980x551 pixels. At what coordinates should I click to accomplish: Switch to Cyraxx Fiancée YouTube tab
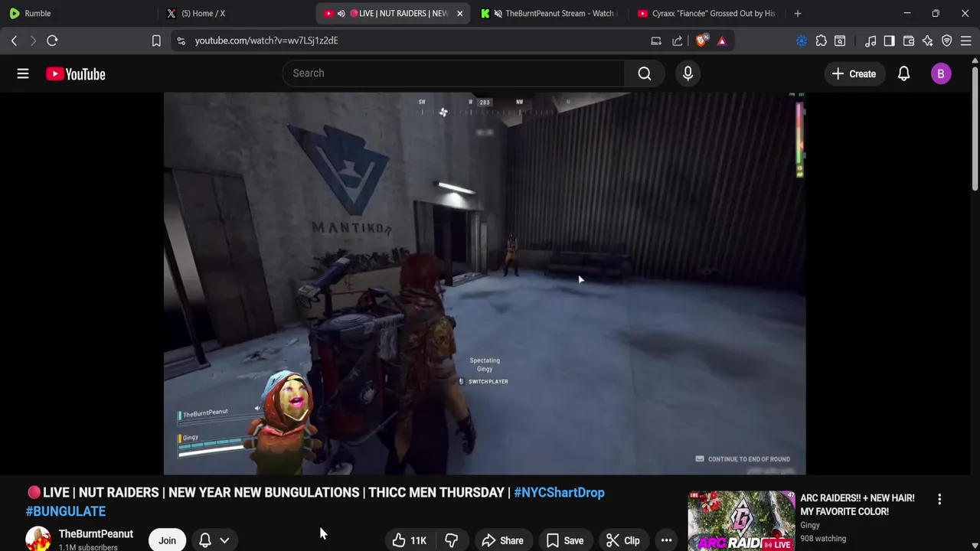click(x=705, y=13)
